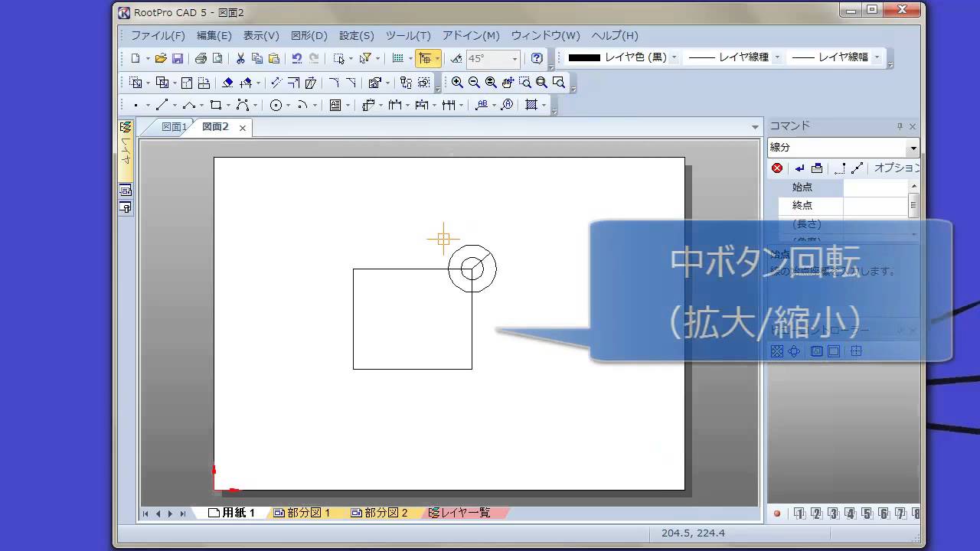Open print preview
This screenshot has height=551, width=980.
pos(217,58)
